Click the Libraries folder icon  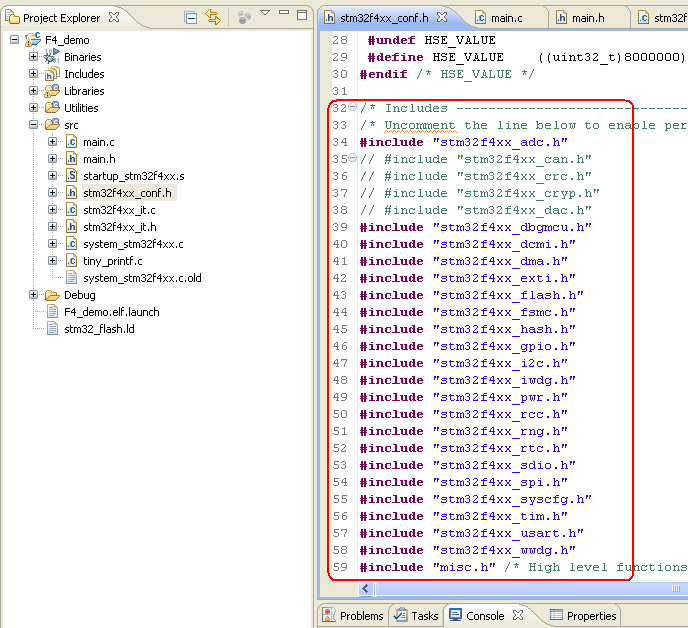coord(52,90)
